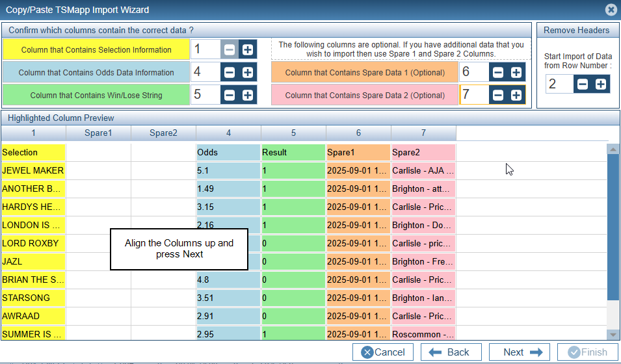Viewport: 621px width, 364px height.
Task: Click the Spare Data 2 number field
Action: pyautogui.click(x=473, y=96)
